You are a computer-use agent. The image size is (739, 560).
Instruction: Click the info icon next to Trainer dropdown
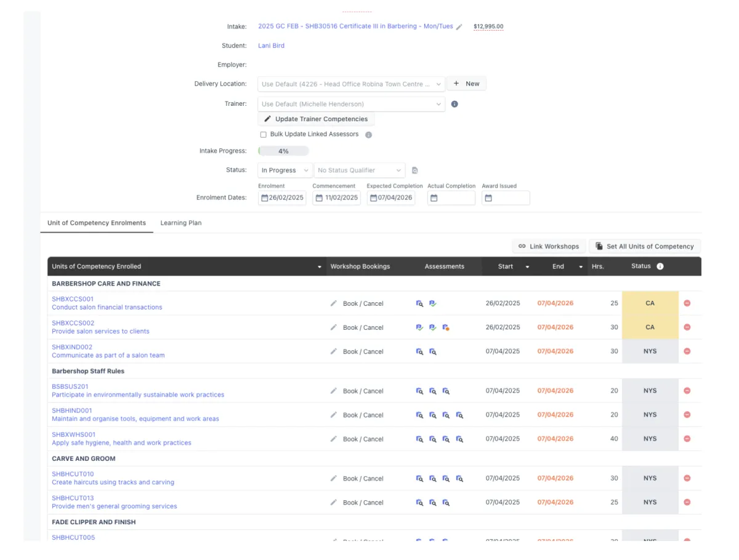pyautogui.click(x=454, y=104)
